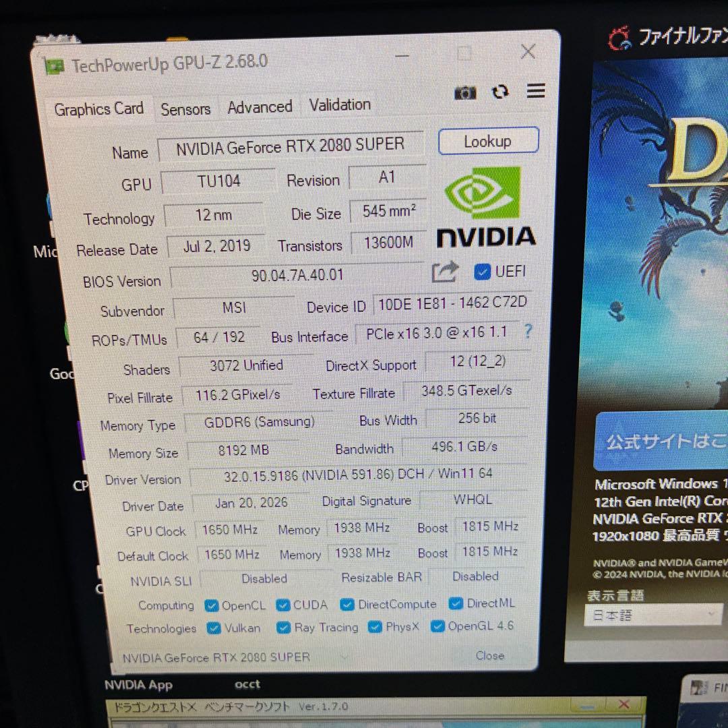Click the DirectX Support value 12 (12_2)
The height and width of the screenshot is (728, 728).
[x=478, y=361]
